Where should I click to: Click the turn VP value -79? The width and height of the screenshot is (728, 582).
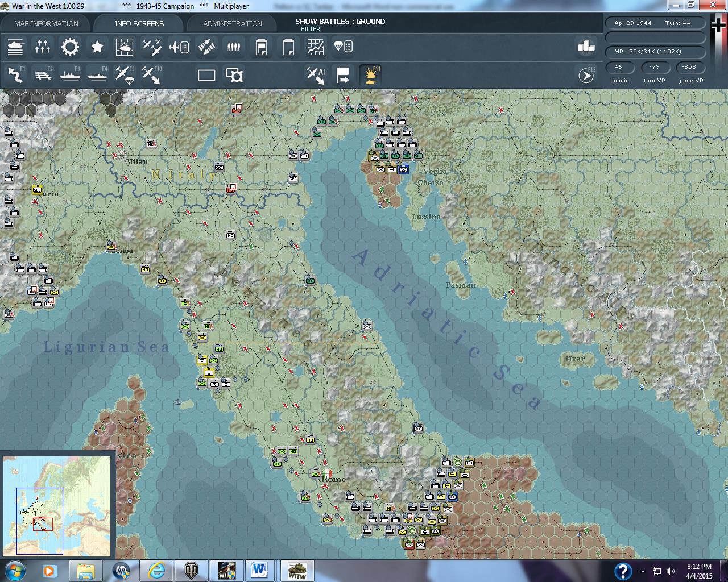[655, 66]
